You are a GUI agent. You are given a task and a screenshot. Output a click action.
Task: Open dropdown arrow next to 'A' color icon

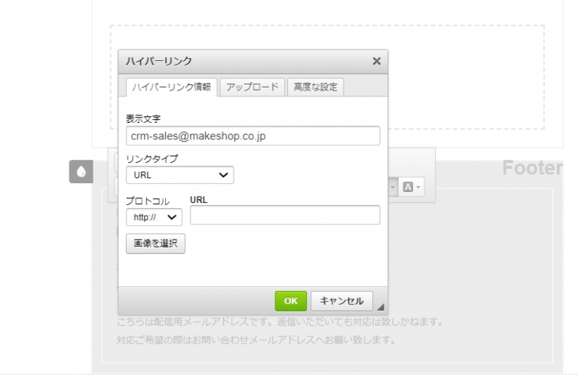(x=418, y=187)
